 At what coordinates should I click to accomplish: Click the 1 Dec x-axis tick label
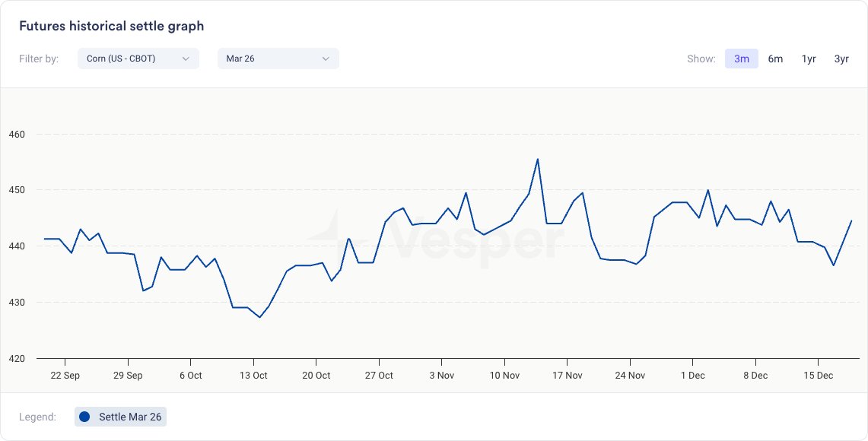pyautogui.click(x=692, y=376)
